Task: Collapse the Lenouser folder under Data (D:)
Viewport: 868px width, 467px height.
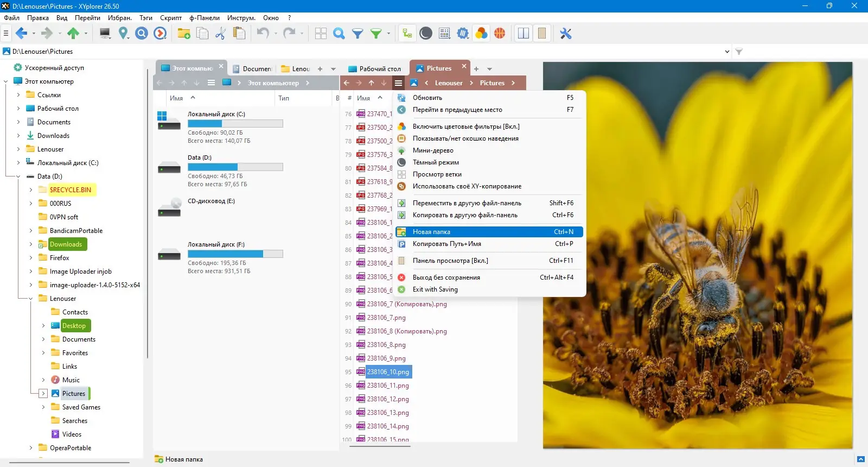Action: [x=31, y=299]
